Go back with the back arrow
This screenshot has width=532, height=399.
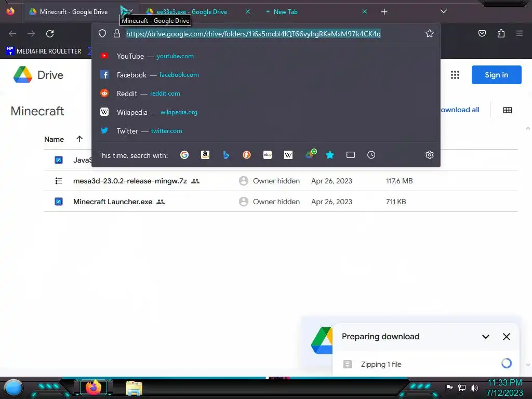[12, 34]
